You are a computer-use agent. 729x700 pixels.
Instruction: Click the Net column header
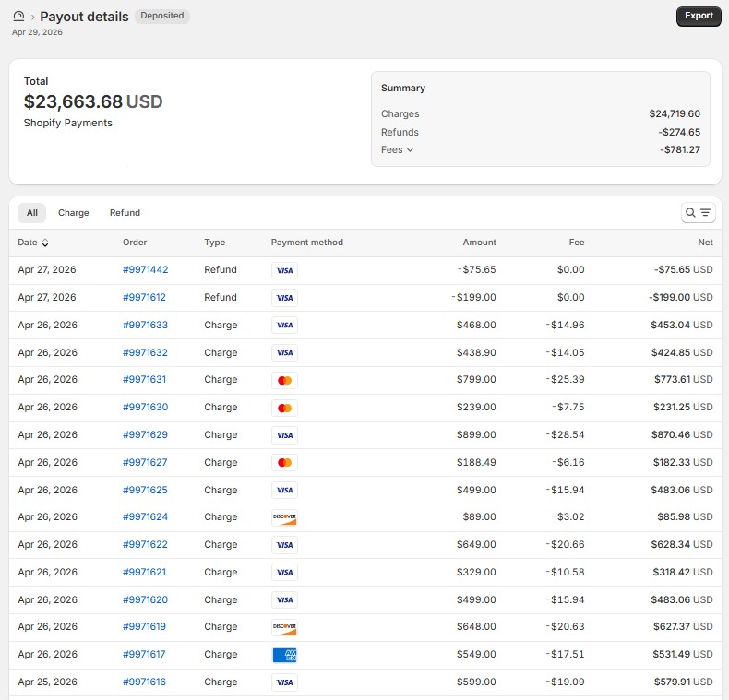coord(705,243)
